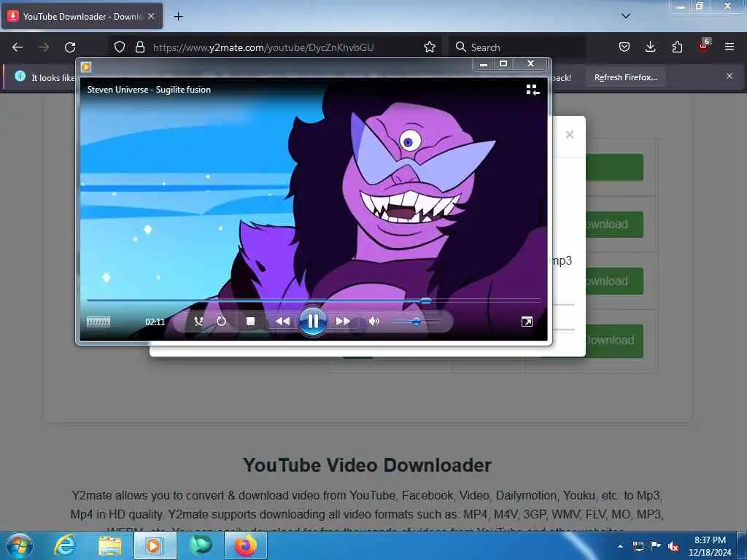Image resolution: width=747 pixels, height=560 pixels.
Task: View the video in full screen
Action: [x=527, y=322]
